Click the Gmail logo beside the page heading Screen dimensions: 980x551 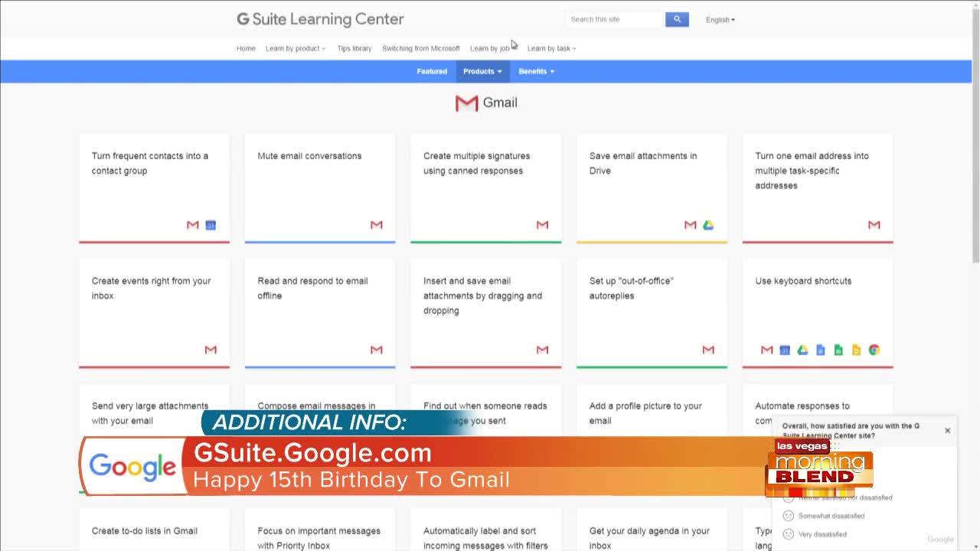click(466, 103)
